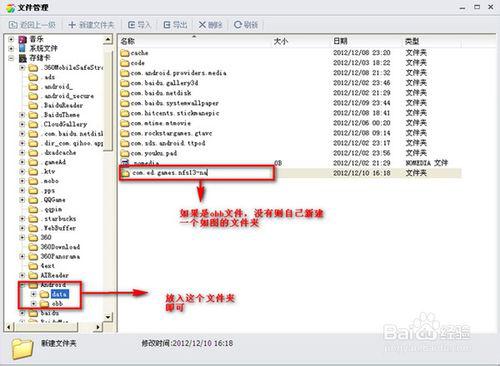Expand the obb folder node
Image resolution: width=500 pixels, height=366 pixels.
click(33, 304)
